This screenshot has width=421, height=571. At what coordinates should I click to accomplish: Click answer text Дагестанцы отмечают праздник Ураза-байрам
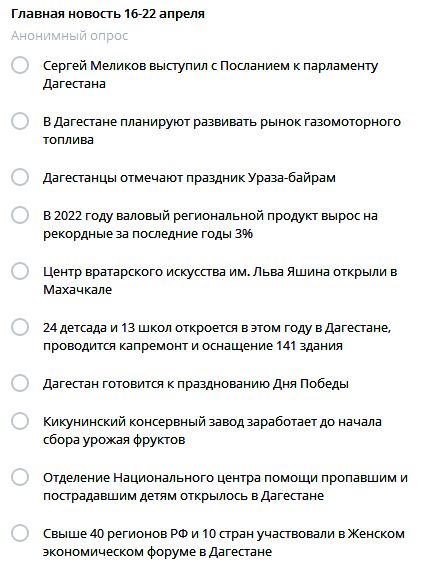tap(189, 178)
